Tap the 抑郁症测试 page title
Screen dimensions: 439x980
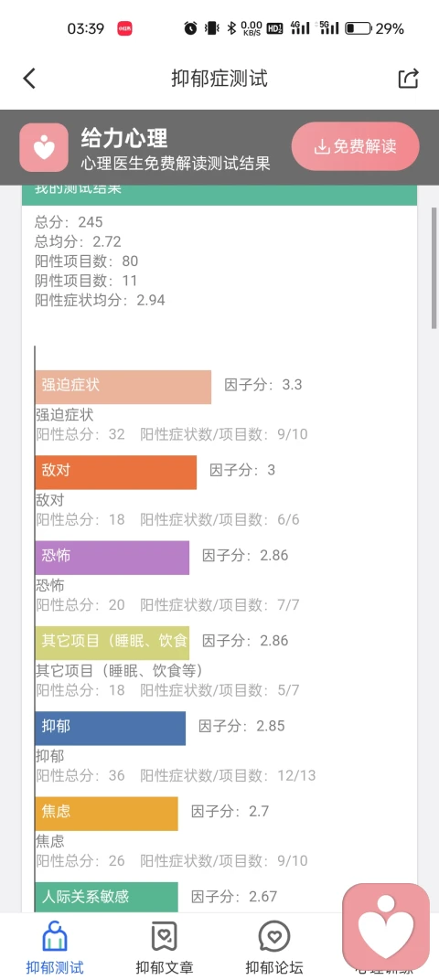(x=219, y=79)
